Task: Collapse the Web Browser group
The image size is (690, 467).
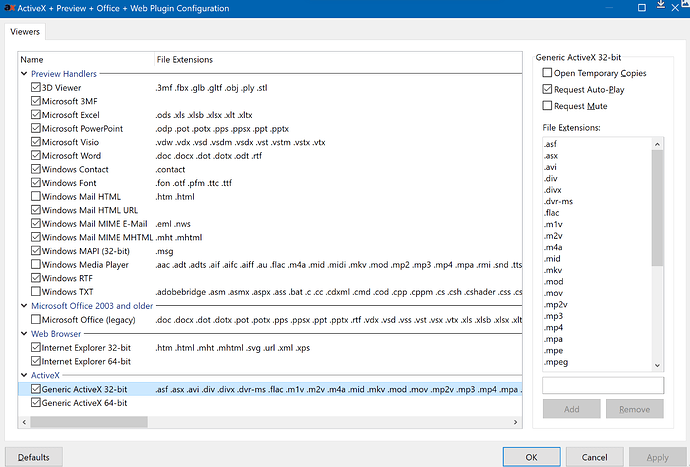Action: (x=24, y=334)
